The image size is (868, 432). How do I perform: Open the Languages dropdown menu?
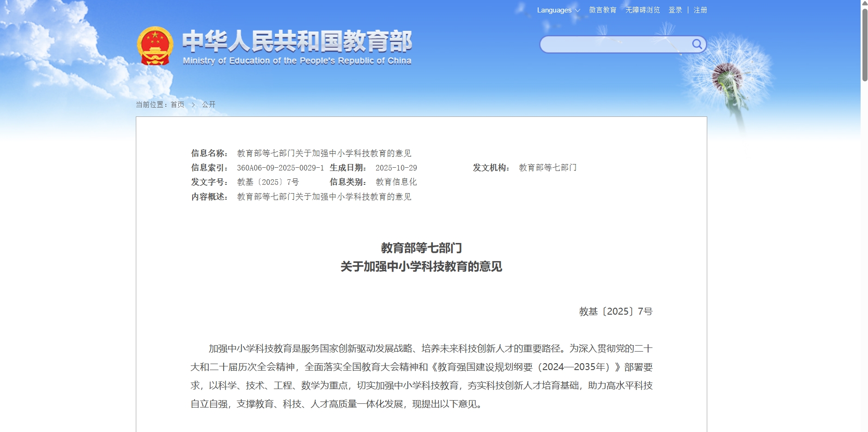point(558,10)
